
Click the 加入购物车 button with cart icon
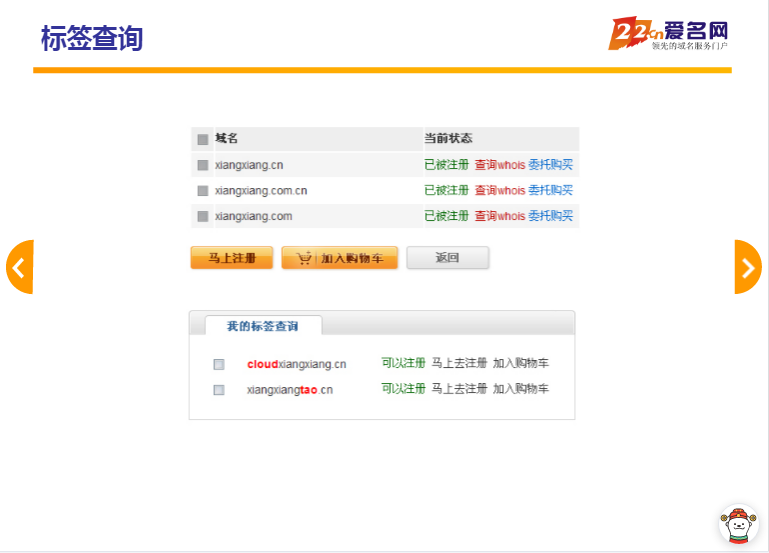tap(340, 258)
